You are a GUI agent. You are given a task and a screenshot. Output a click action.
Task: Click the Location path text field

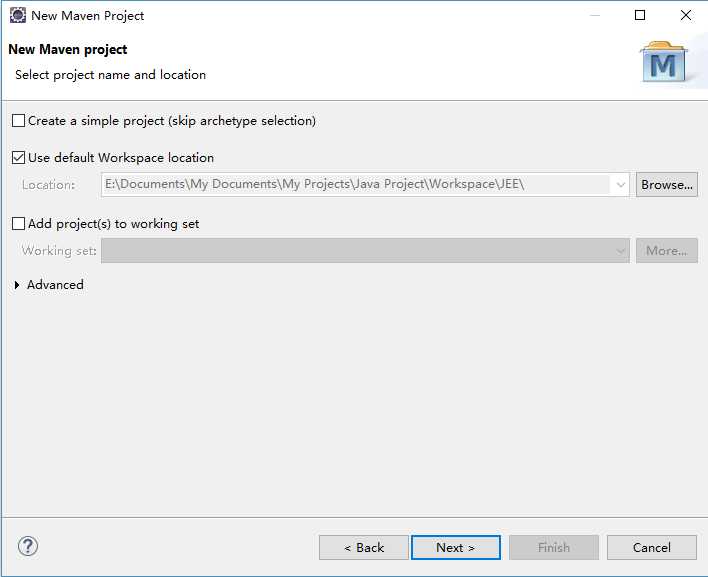[x=357, y=185]
